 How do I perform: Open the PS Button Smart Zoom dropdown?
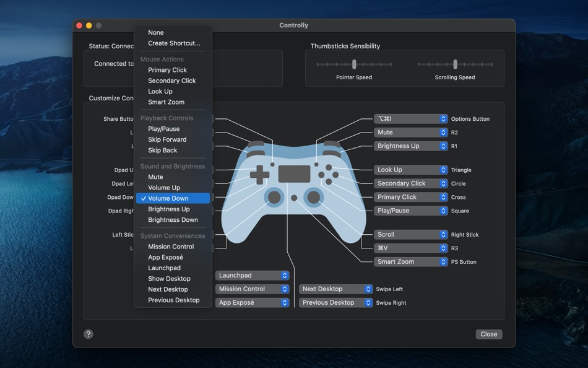[x=410, y=261]
